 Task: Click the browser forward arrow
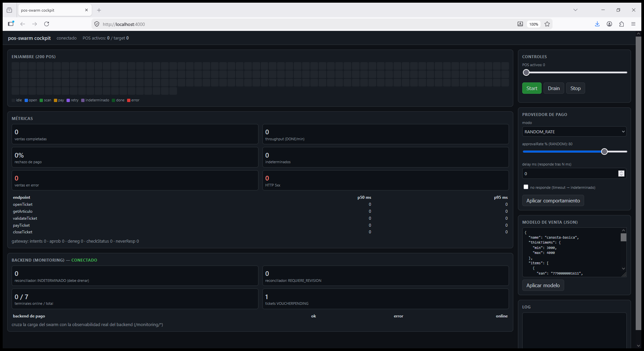tap(35, 24)
